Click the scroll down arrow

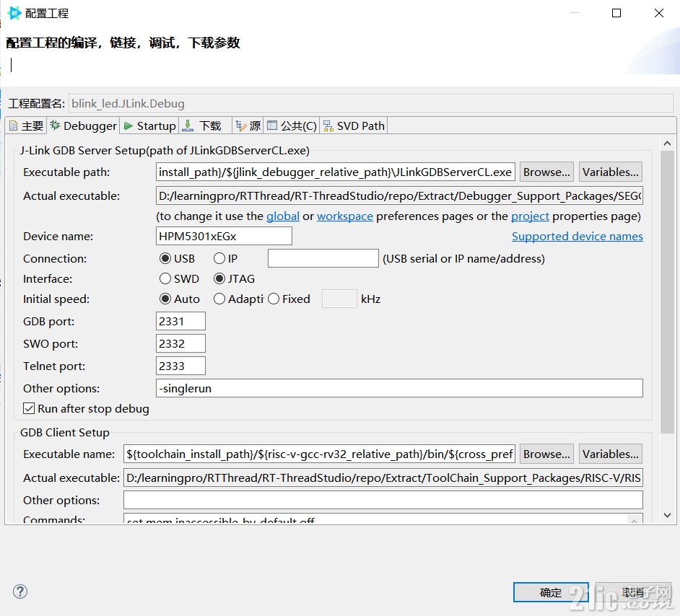tap(668, 515)
